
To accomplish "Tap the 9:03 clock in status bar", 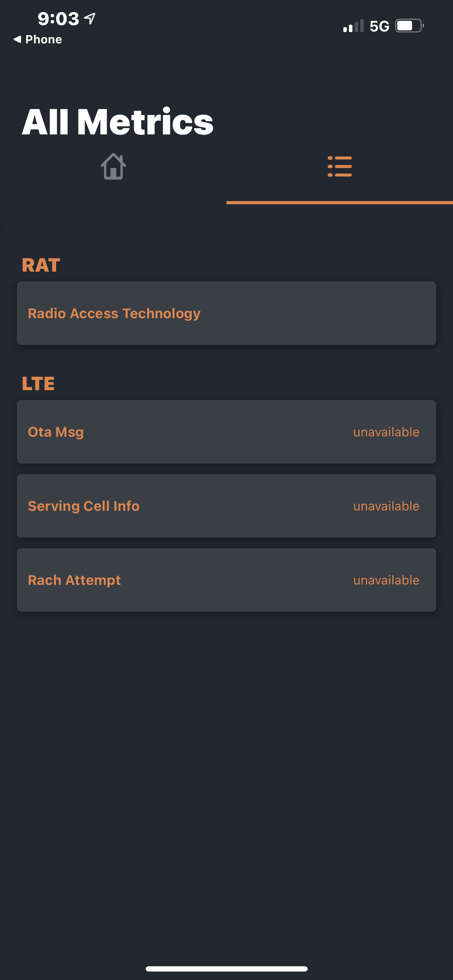I will point(58,19).
